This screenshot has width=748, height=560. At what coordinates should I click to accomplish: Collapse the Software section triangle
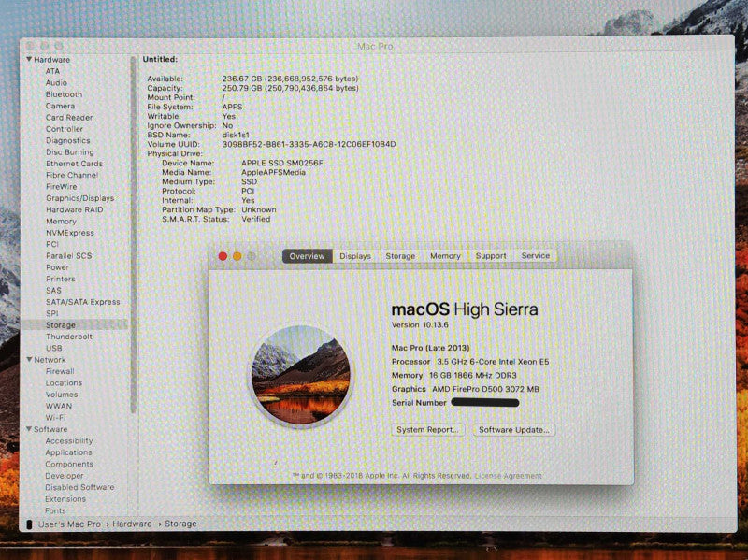[x=29, y=429]
